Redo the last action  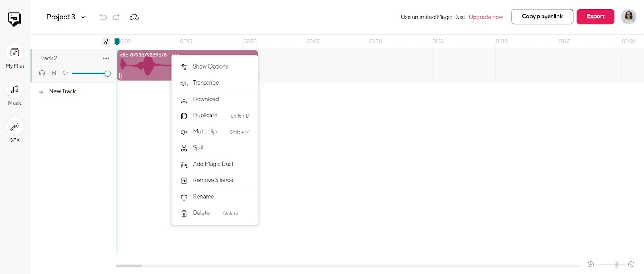click(116, 17)
